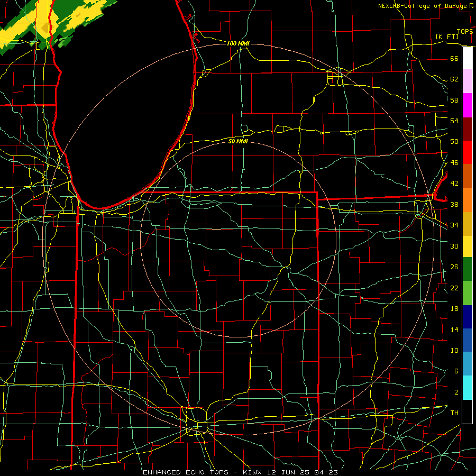Select the dark green legend swatch

467,269
